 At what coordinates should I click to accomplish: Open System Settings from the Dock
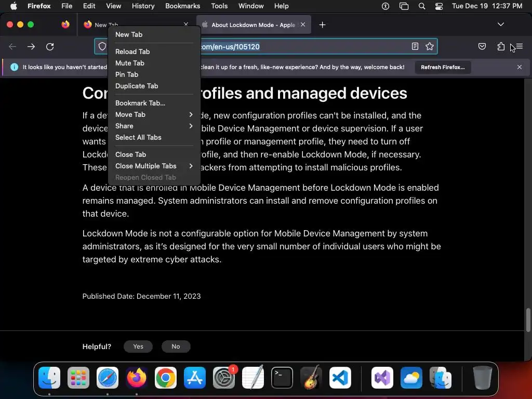coord(224,378)
